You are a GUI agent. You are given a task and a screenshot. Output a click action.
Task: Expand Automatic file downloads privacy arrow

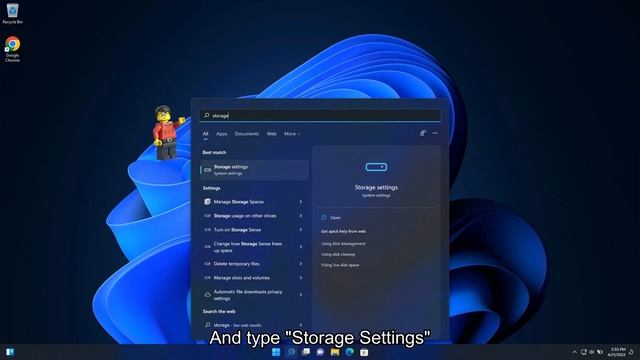click(x=301, y=295)
